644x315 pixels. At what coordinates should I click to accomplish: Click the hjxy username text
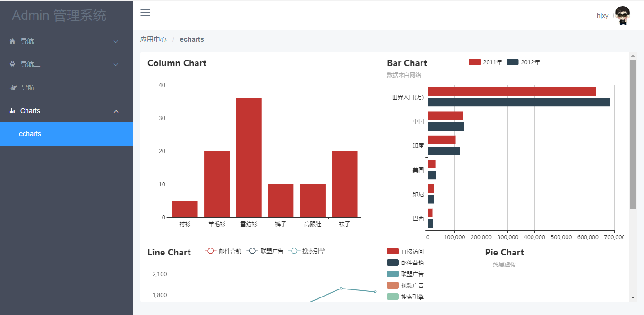pyautogui.click(x=602, y=16)
